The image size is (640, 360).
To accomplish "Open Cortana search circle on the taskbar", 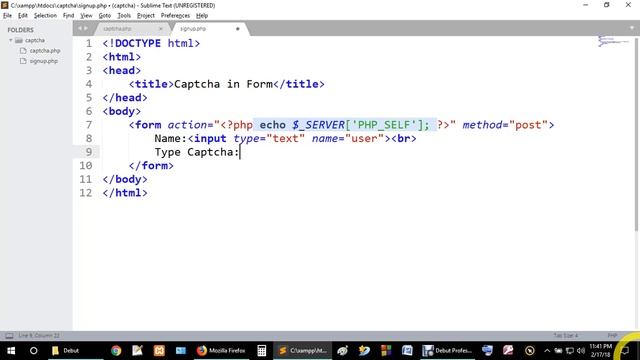I will tap(33, 351).
